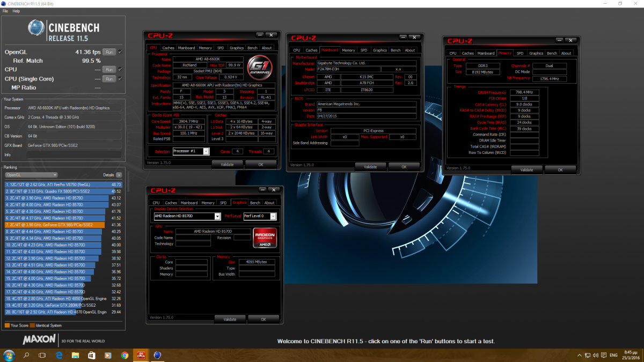
Task: Open the Help menu in Cinebench
Action: (16, 11)
